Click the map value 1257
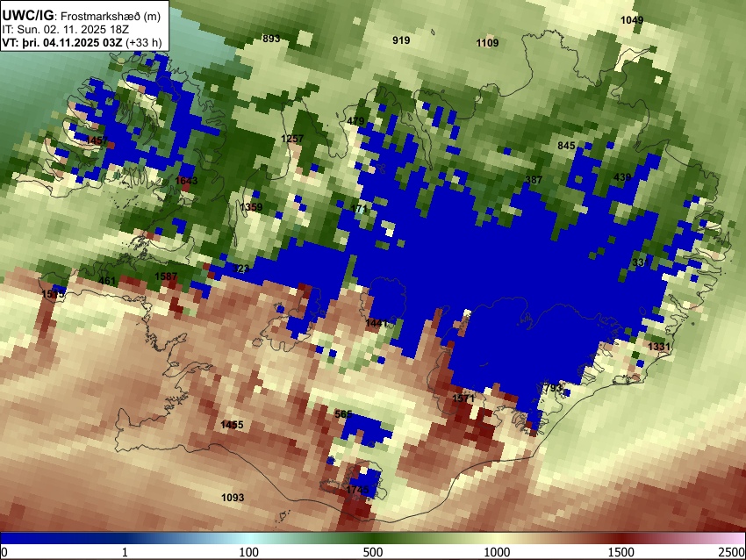The image size is (746, 560). pos(292,139)
